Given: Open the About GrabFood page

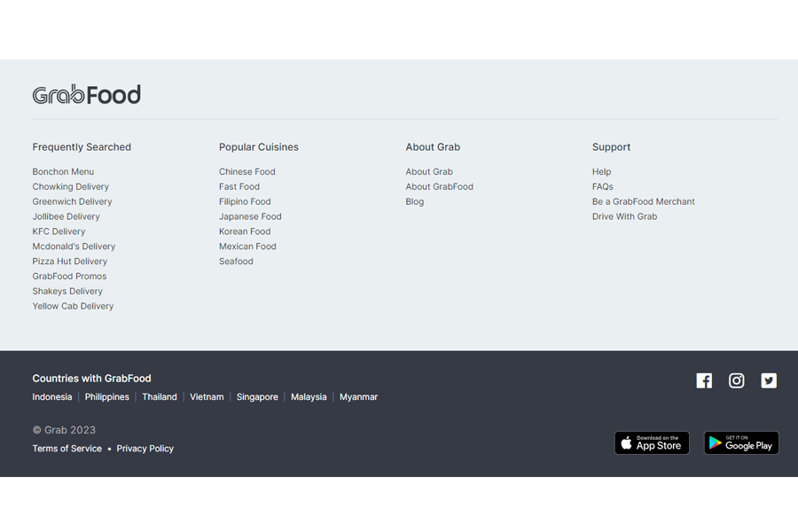Looking at the screenshot, I should tap(439, 187).
